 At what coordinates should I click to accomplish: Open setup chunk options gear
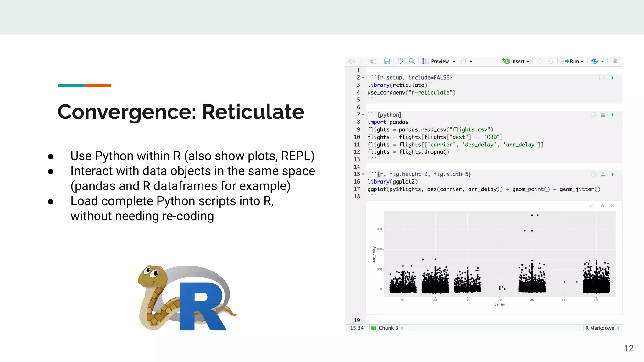tap(602, 78)
